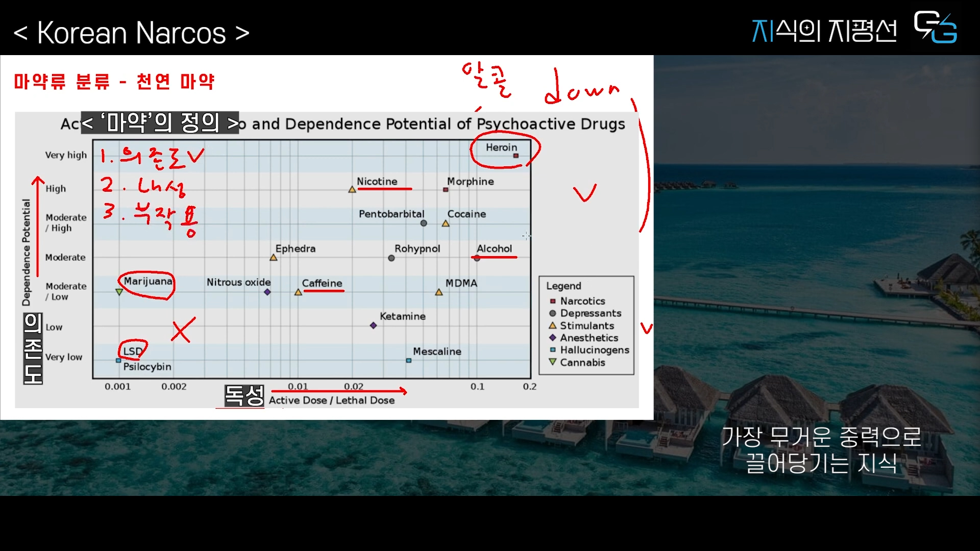The height and width of the screenshot is (551, 980).
Task: Click the Marijuana green triangle marker
Action: [119, 292]
